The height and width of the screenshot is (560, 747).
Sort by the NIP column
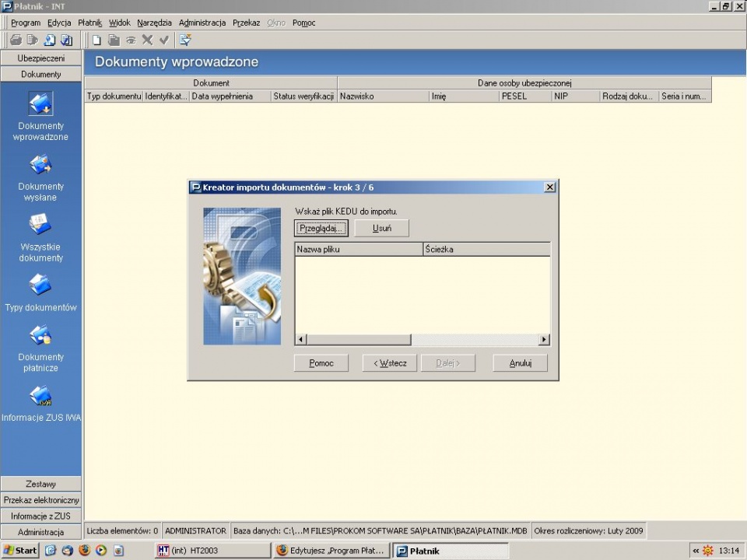point(576,96)
